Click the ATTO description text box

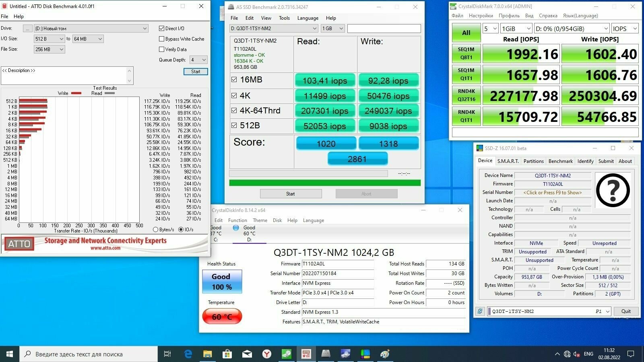click(67, 76)
